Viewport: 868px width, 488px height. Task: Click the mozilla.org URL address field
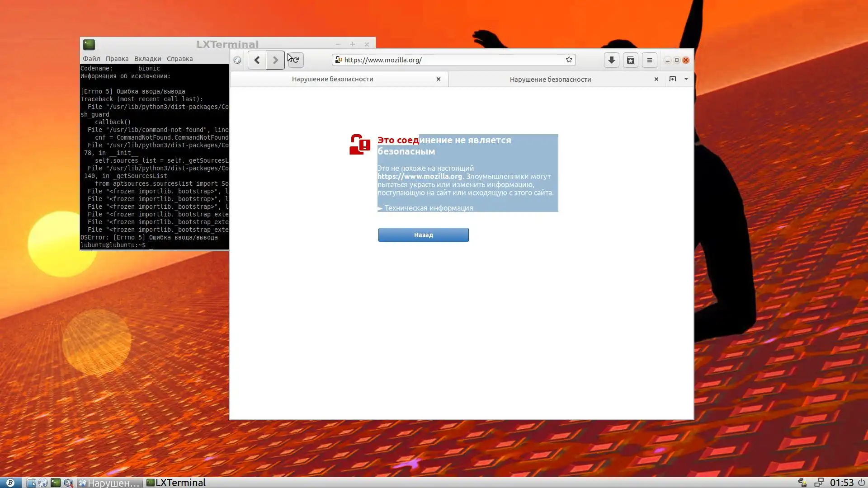point(452,60)
